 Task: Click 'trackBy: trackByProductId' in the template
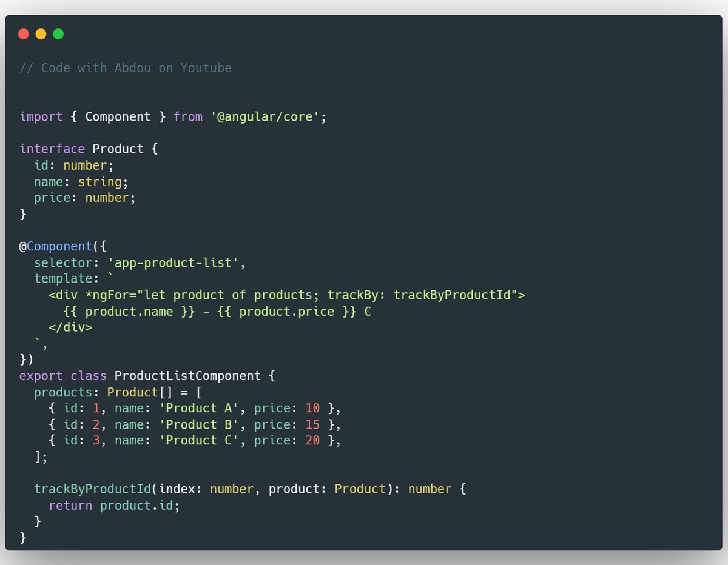coord(419,295)
